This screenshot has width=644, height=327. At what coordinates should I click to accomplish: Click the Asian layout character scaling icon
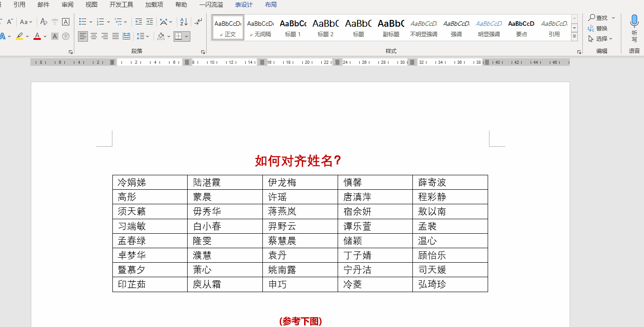point(164,22)
